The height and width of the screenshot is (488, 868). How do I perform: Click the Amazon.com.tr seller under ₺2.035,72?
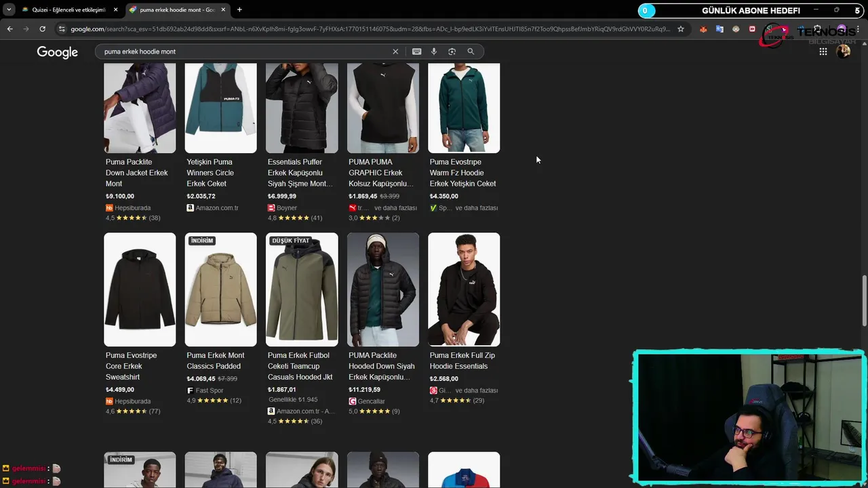(x=212, y=208)
